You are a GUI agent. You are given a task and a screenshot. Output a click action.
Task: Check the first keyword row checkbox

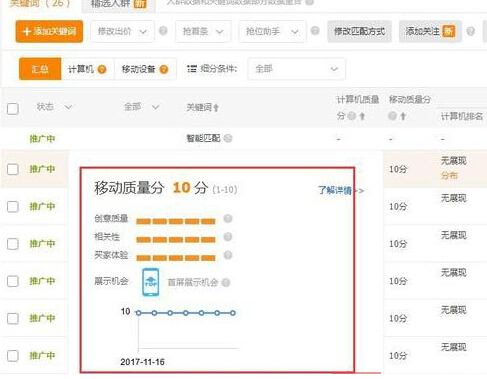click(x=13, y=169)
